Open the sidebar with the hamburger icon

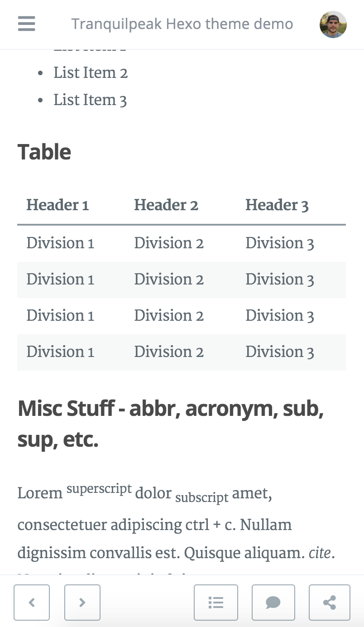point(26,24)
